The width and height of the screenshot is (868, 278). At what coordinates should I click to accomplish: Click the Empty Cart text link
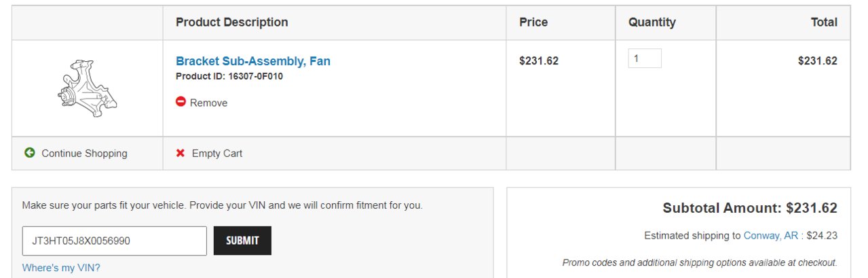[x=217, y=154]
